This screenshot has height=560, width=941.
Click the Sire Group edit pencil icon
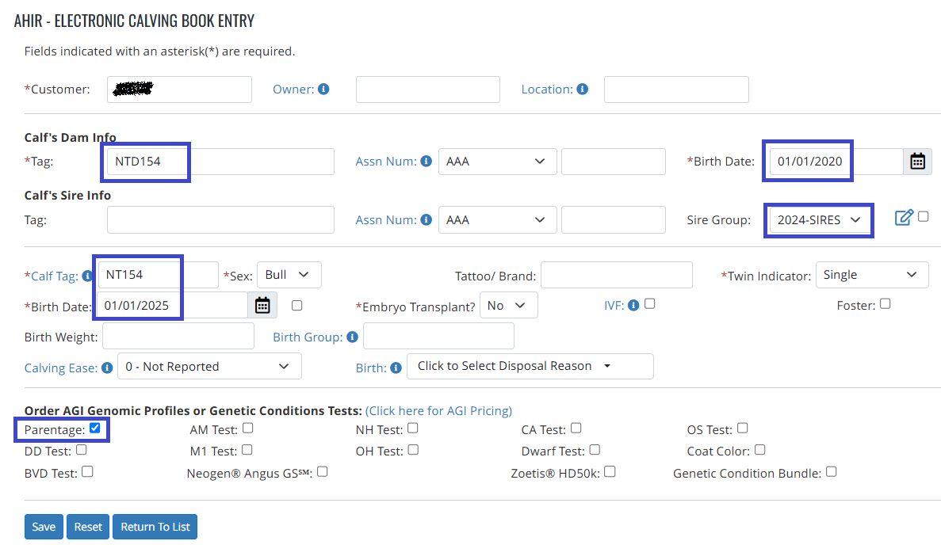[904, 218]
